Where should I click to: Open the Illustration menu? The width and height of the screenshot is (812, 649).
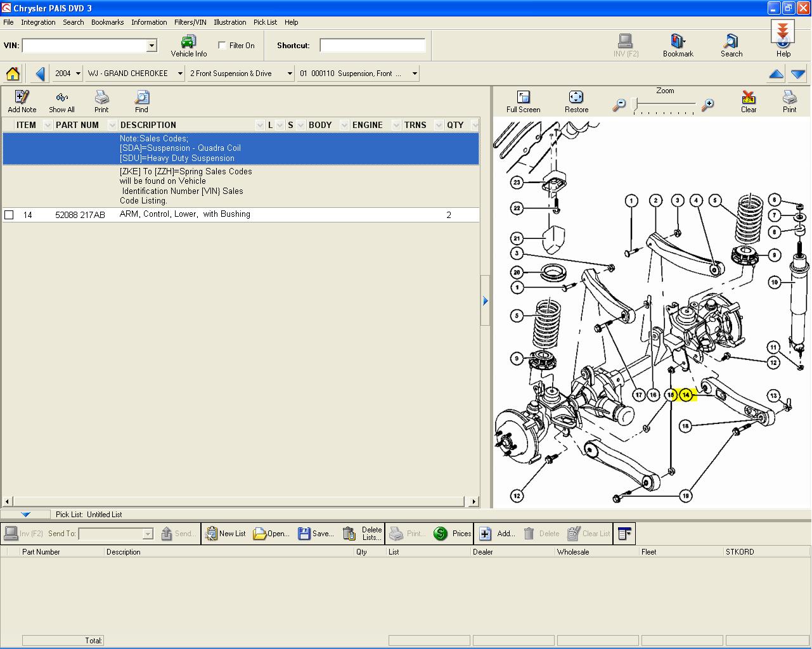(x=229, y=22)
